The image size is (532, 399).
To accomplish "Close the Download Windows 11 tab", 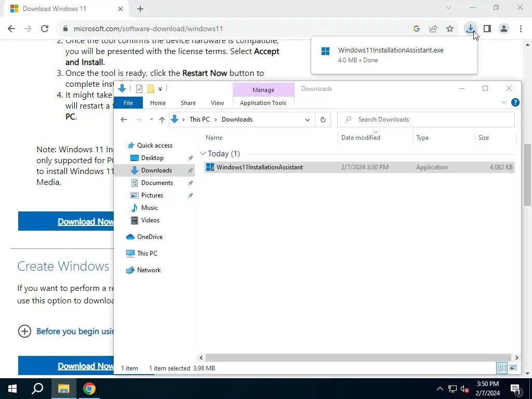I will tap(120, 9).
